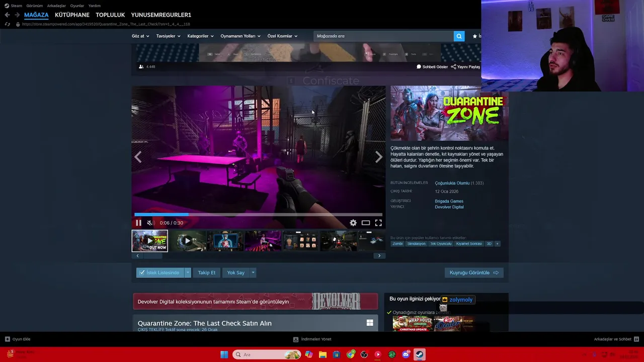Open the MAĞAZA tab
644x362 pixels.
point(36,15)
